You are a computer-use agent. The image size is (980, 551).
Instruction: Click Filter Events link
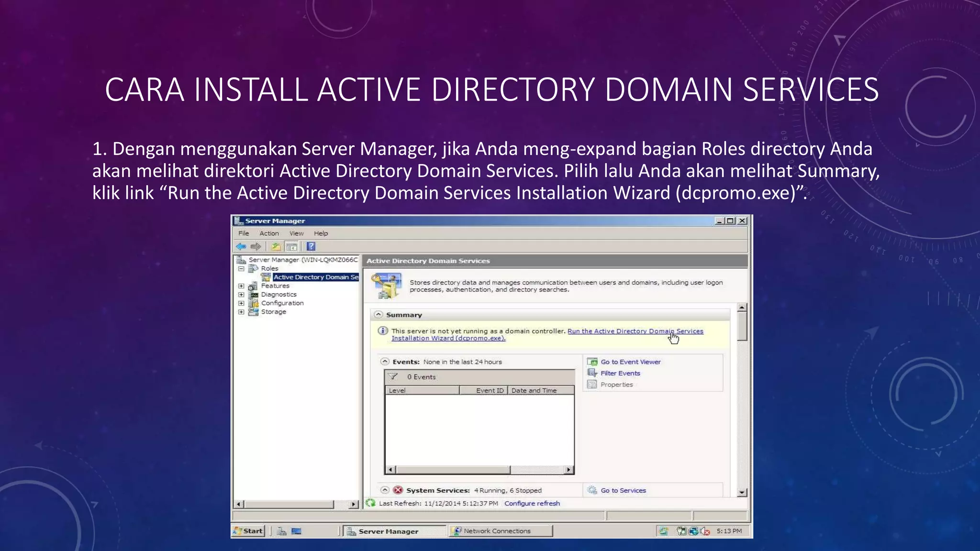click(620, 374)
